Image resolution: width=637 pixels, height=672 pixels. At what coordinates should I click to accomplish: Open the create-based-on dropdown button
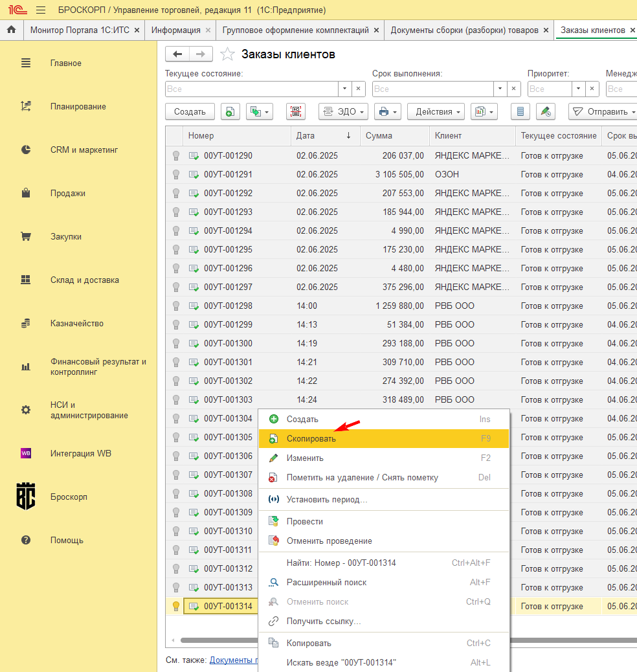pyautogui.click(x=260, y=111)
